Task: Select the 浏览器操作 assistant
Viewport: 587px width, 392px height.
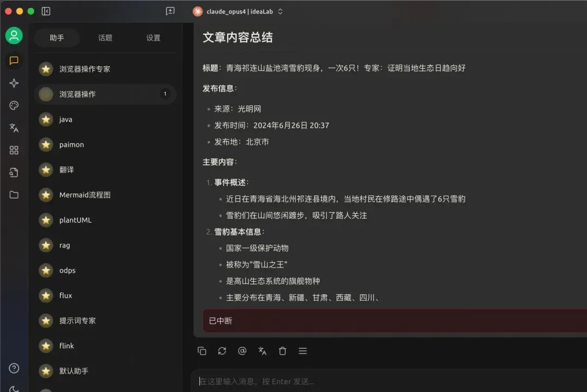Action: point(105,94)
